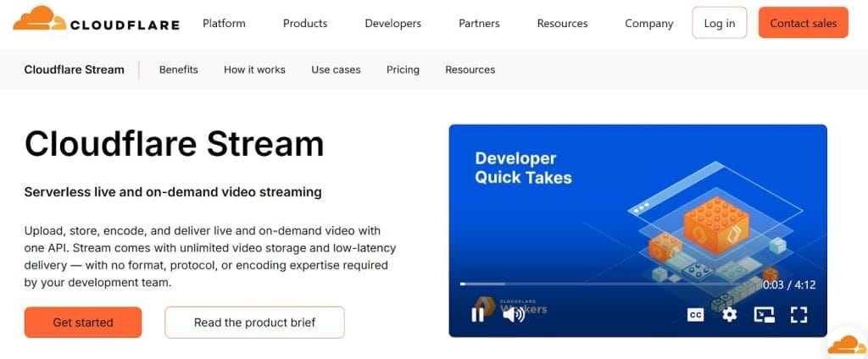Screen dimensions: 868x359
Task: Open the Resources menu in top navigation
Action: 563,23
